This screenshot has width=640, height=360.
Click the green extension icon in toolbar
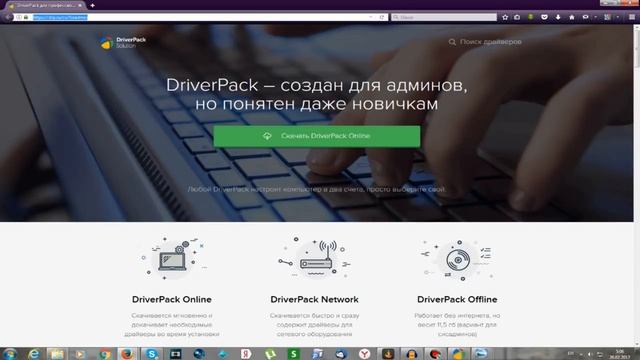pos(531,17)
